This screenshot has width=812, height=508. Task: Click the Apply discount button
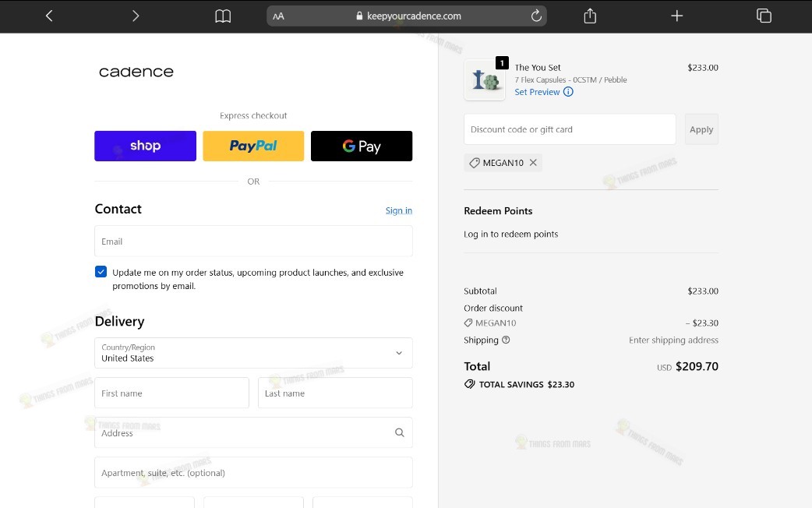[701, 129]
